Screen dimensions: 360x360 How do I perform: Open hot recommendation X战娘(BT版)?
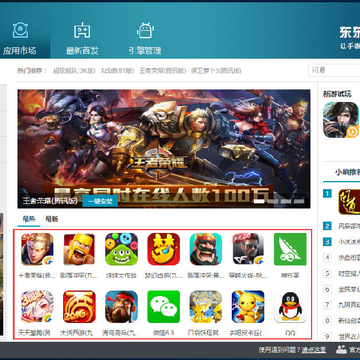point(118,71)
